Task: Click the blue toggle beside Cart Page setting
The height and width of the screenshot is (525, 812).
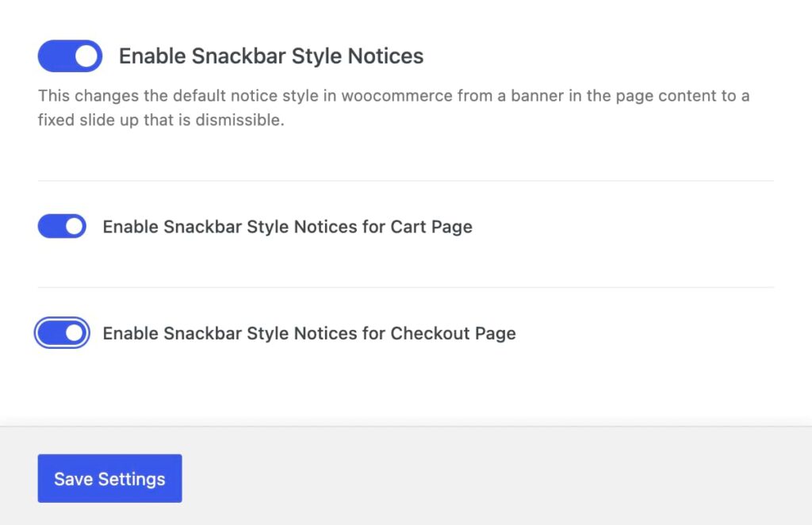Action: coord(61,226)
